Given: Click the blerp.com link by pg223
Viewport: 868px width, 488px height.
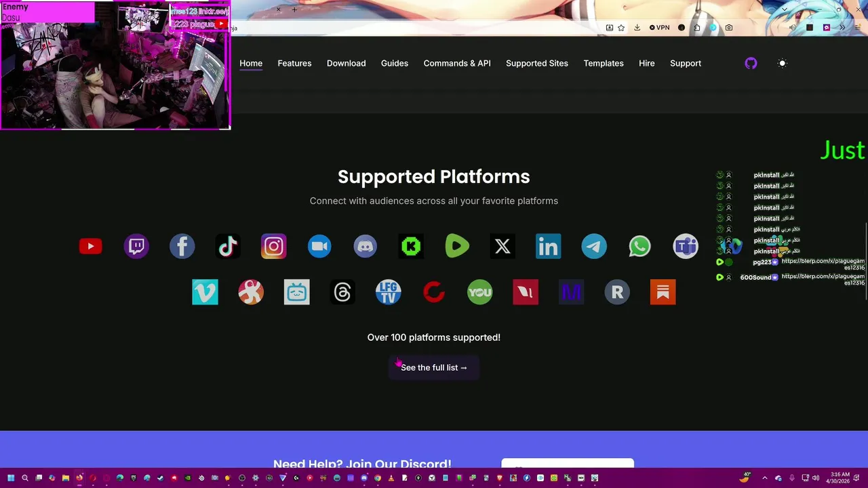Looking at the screenshot, I should pos(823,264).
